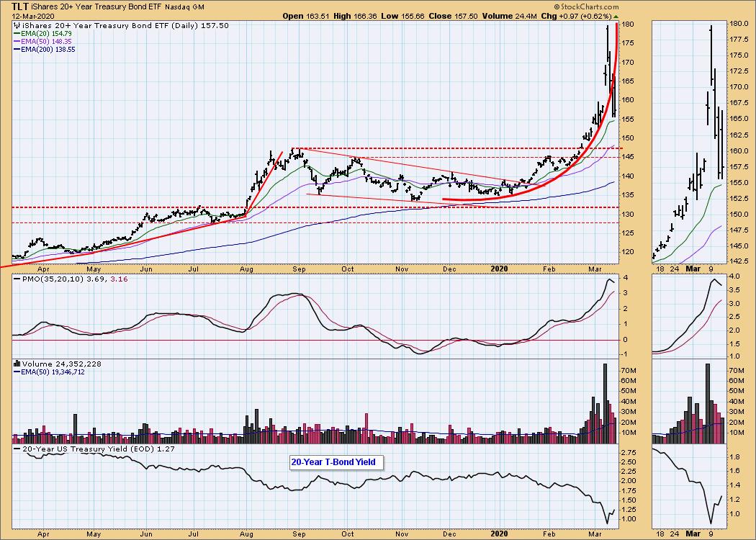Click the price bars icon before the Daily legend
This screenshot has width=756, height=540.
(x=17, y=25)
